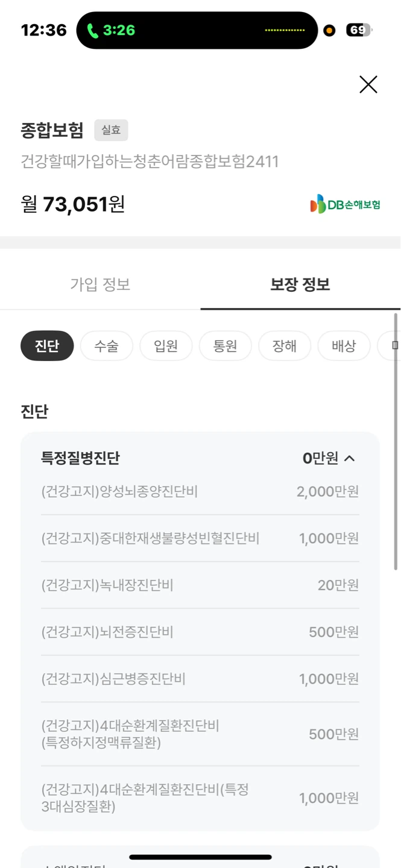Choose the 배상 category chip
Viewport: 401px width, 868px height.
click(x=344, y=346)
